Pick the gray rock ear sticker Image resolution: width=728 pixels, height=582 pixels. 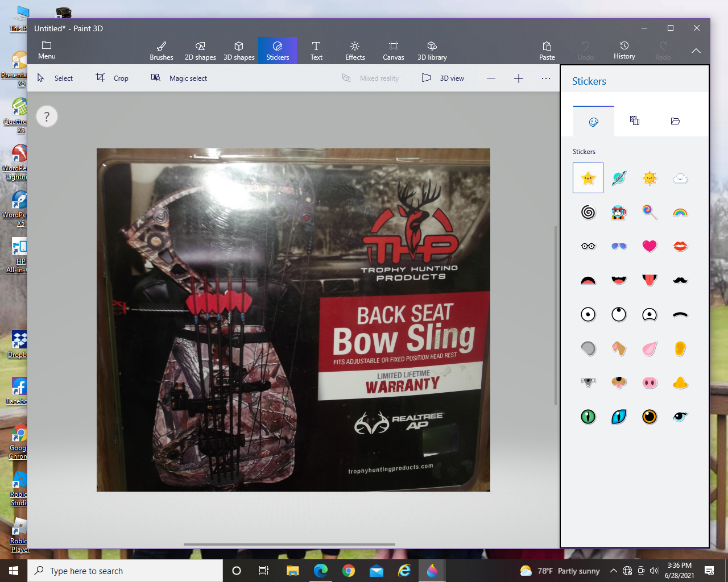(x=588, y=348)
